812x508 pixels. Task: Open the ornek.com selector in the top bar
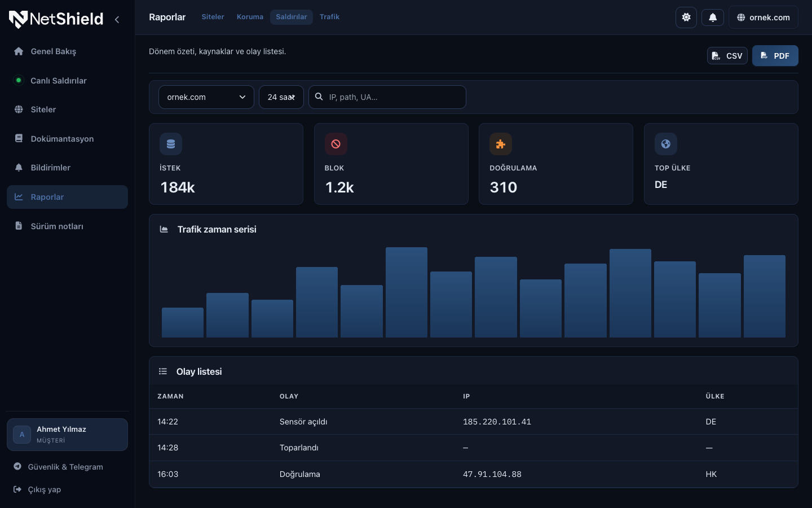tap(764, 17)
